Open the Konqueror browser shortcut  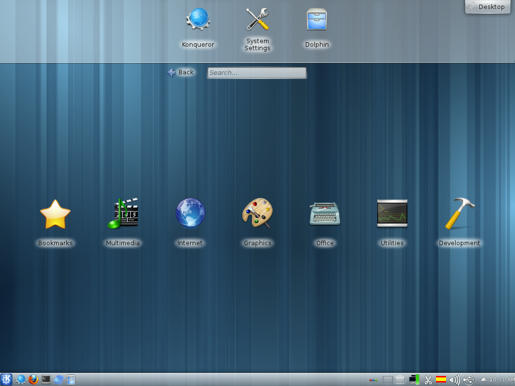pos(198,28)
